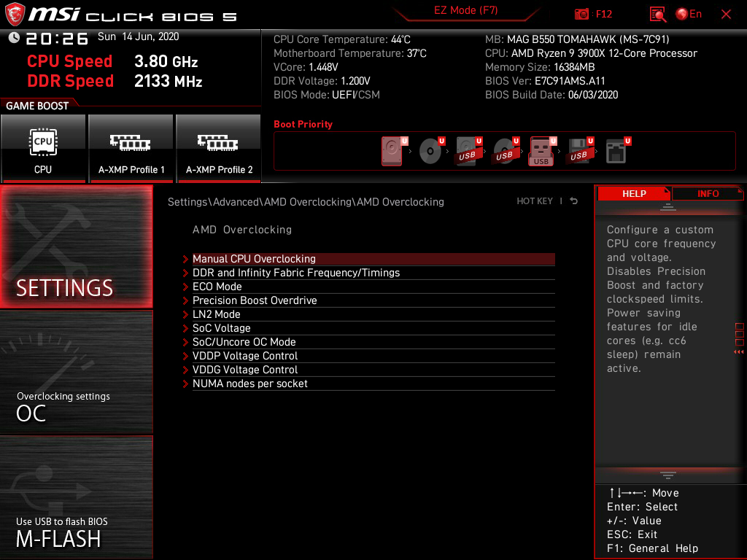Click the Boot Priority heading
747x560 pixels.
click(x=303, y=124)
